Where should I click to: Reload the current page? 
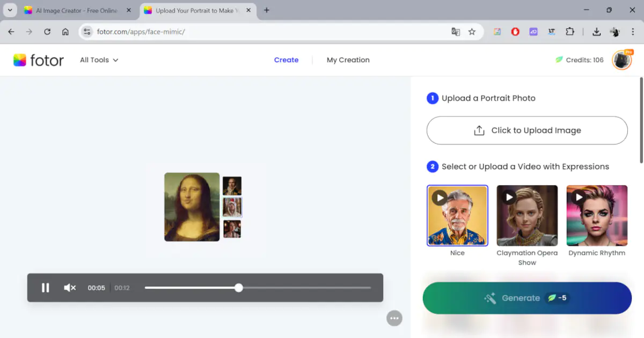[47, 32]
